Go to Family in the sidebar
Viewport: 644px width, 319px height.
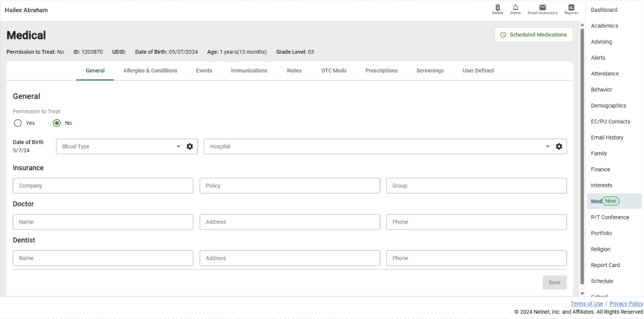pyautogui.click(x=599, y=153)
